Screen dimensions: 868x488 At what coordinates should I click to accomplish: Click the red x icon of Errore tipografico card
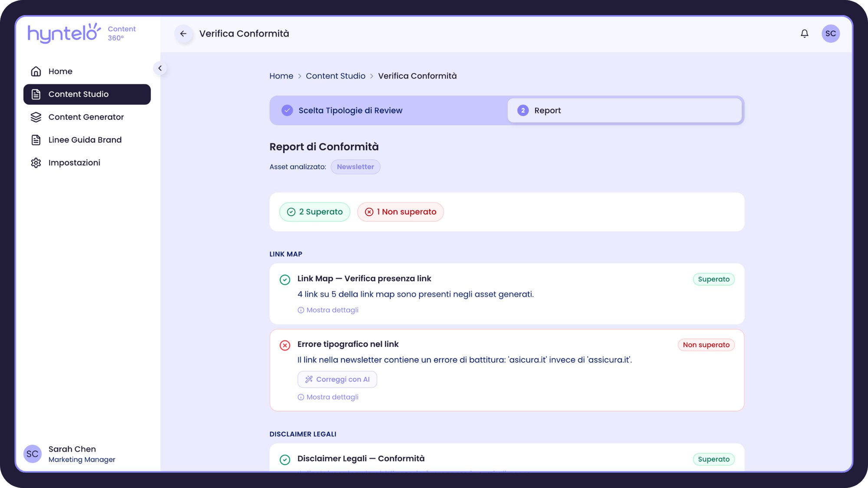point(285,345)
